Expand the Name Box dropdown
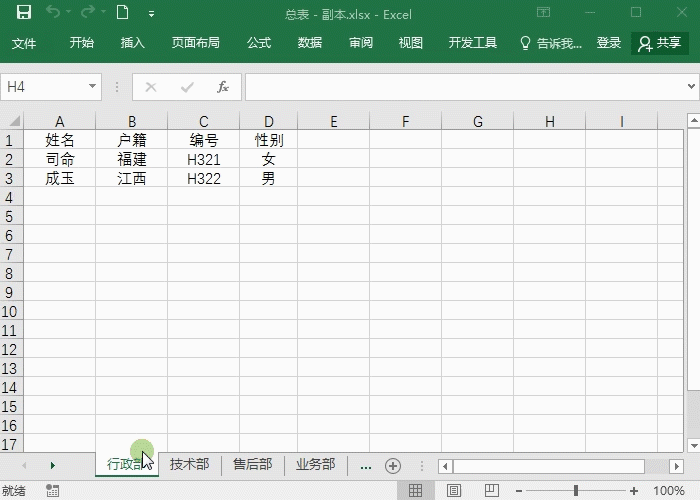Screen dimensions: 700x500 click(x=92, y=86)
